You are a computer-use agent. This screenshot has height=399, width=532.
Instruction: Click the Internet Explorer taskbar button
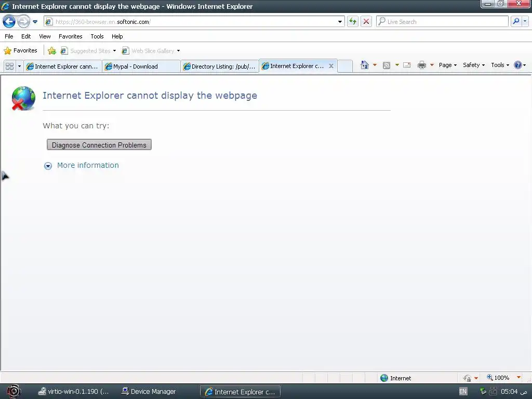pyautogui.click(x=240, y=392)
